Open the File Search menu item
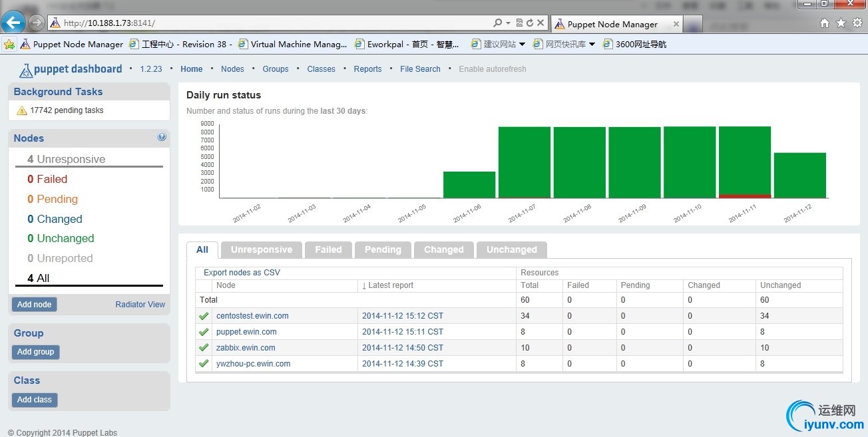 point(420,69)
